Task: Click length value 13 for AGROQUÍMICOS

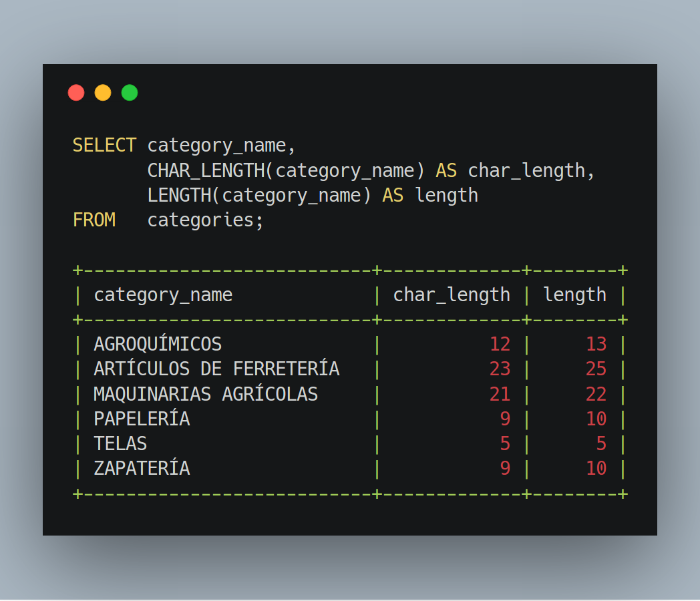Action: click(596, 344)
